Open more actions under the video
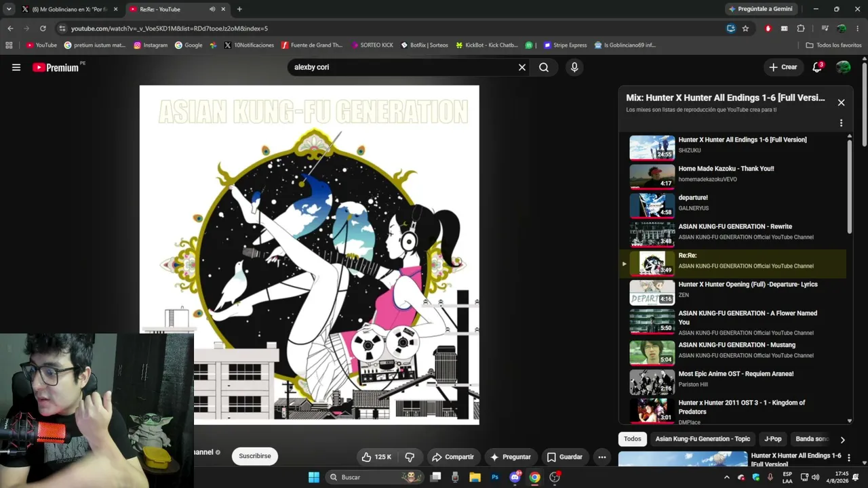Image resolution: width=868 pixels, height=488 pixels. (602, 457)
